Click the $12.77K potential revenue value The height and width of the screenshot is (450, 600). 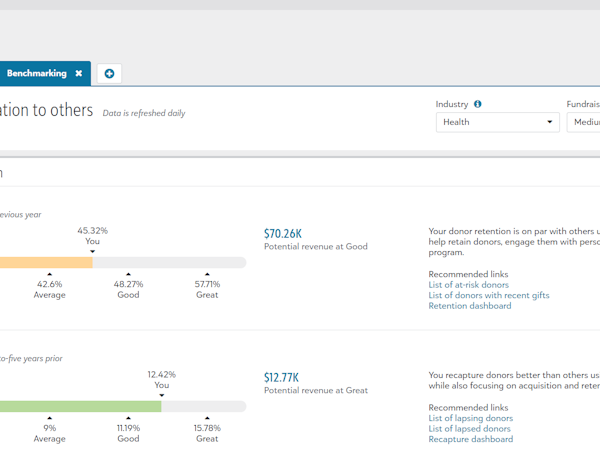[x=281, y=378]
